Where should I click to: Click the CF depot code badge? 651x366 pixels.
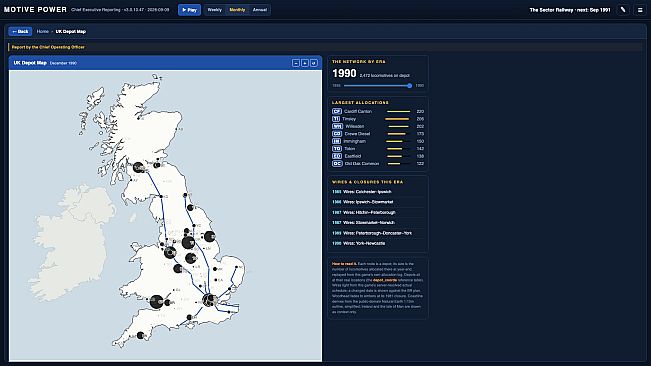click(337, 111)
